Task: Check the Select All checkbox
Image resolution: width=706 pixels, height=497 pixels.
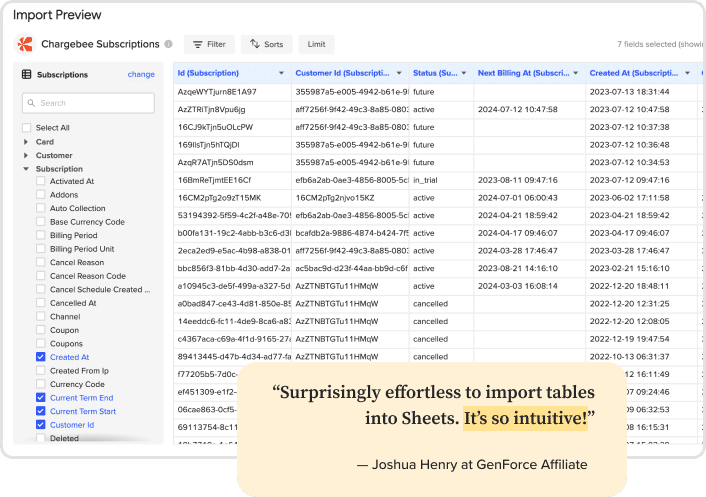Action: point(27,128)
